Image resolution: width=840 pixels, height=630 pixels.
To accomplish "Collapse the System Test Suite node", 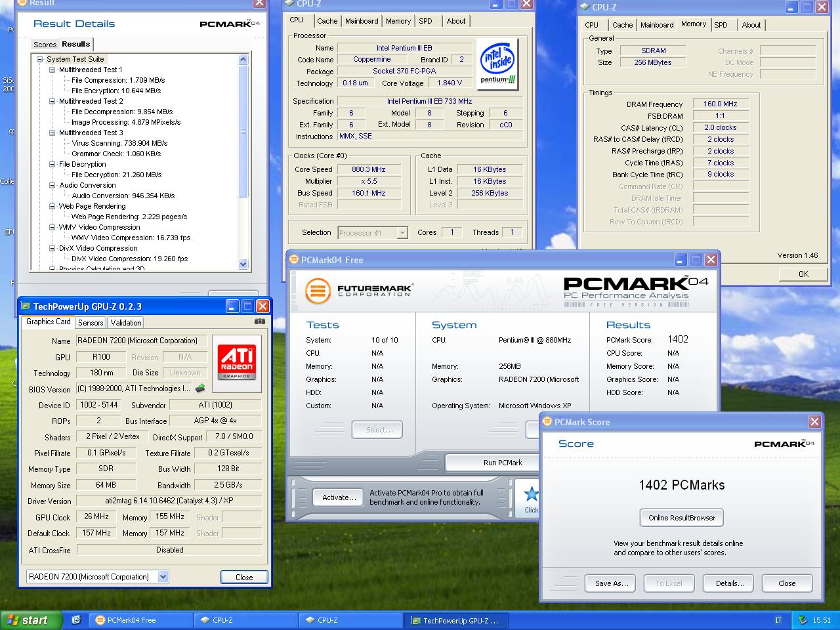I will tap(39, 59).
